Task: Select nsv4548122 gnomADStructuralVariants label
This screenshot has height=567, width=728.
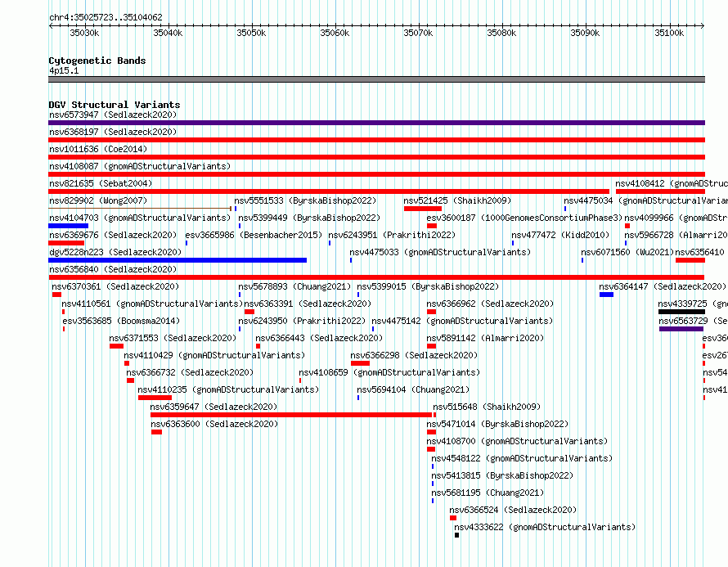Action: (522, 458)
